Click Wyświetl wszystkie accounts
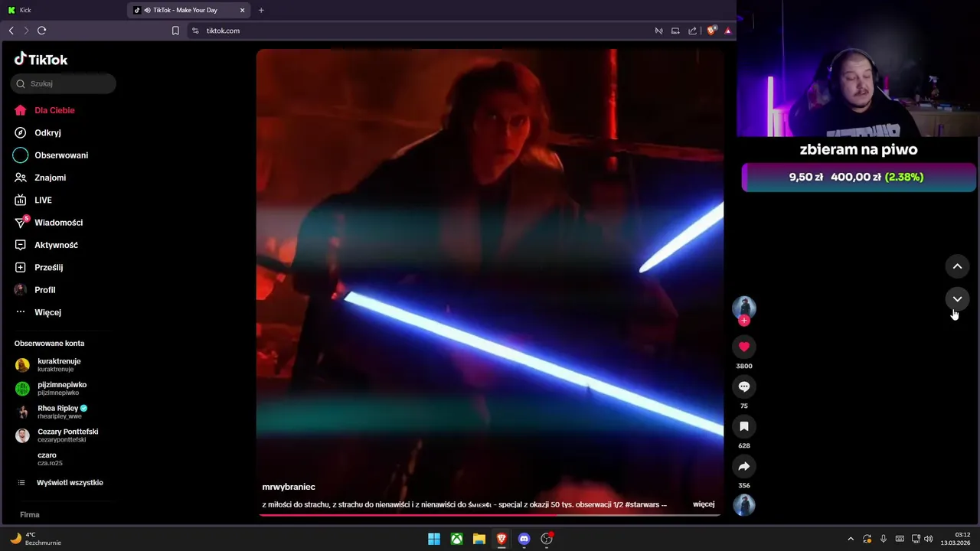The image size is (980, 551). [60, 483]
